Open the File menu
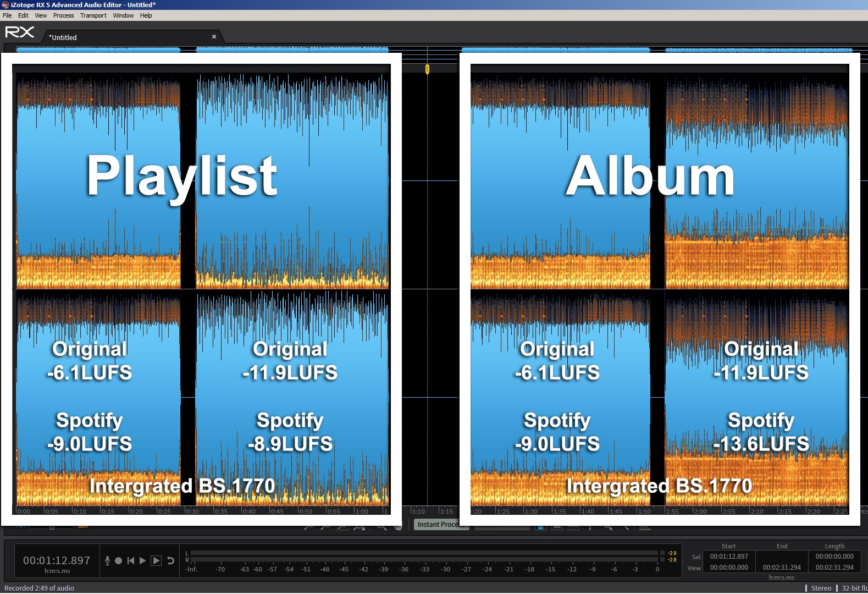Image resolution: width=868 pixels, height=594 pixels. [x=7, y=15]
